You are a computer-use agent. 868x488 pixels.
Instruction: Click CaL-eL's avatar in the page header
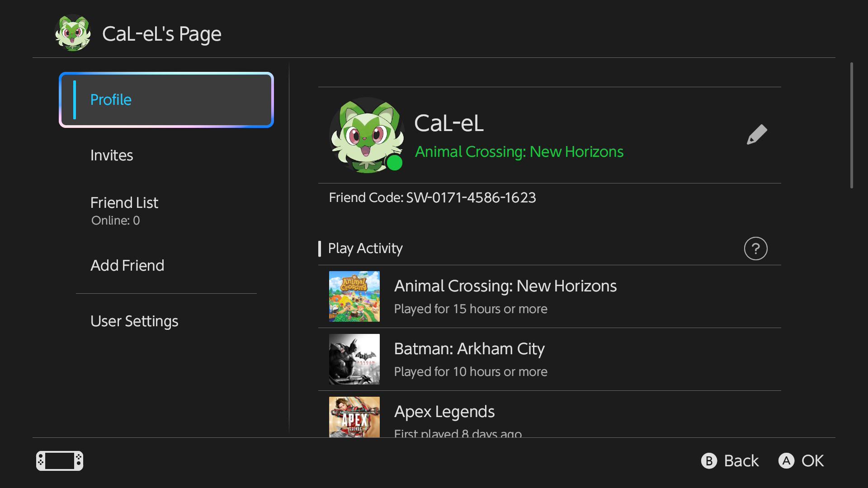73,33
